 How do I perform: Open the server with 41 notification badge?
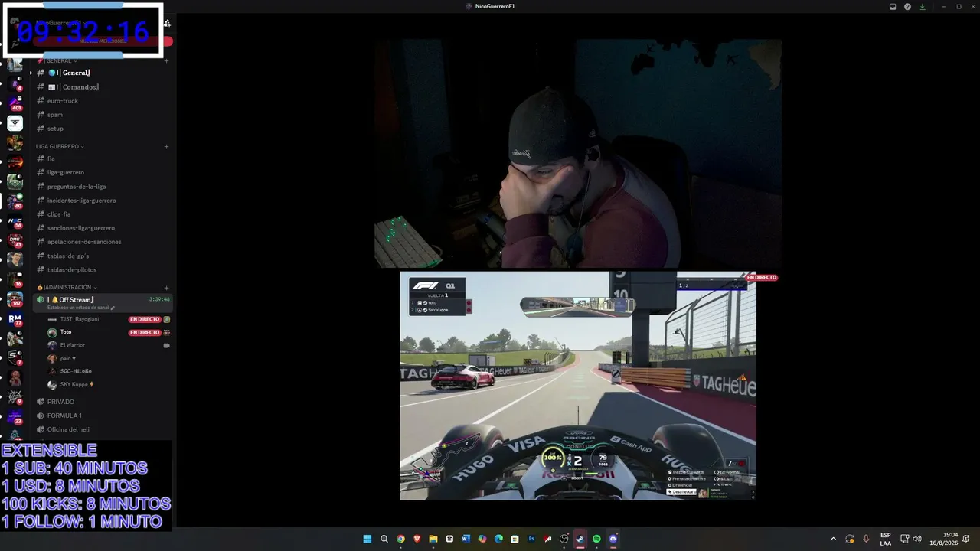[15, 240]
